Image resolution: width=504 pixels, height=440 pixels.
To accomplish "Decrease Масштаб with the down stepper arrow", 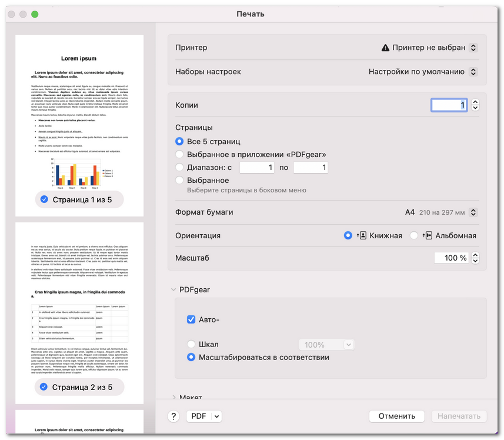I will [475, 261].
